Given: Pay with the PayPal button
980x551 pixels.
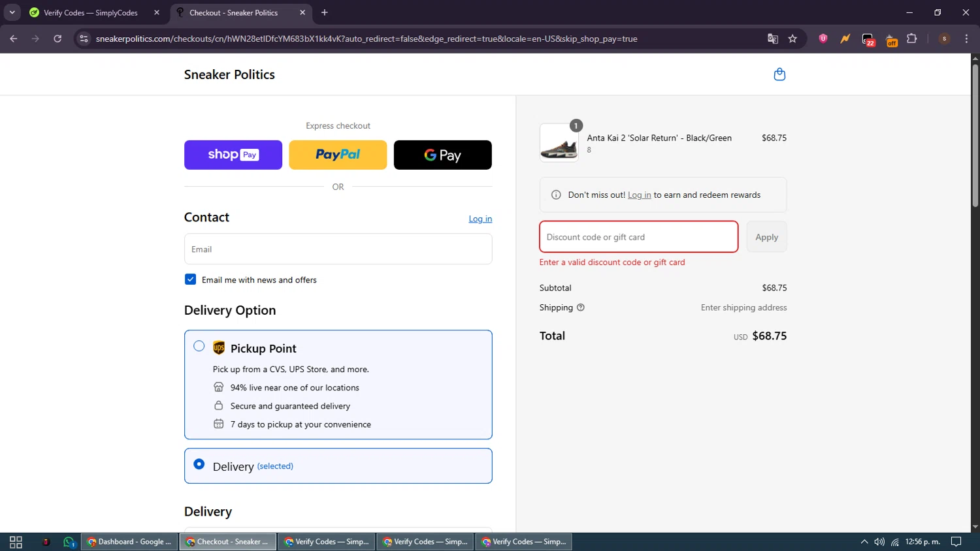Looking at the screenshot, I should tap(338, 155).
